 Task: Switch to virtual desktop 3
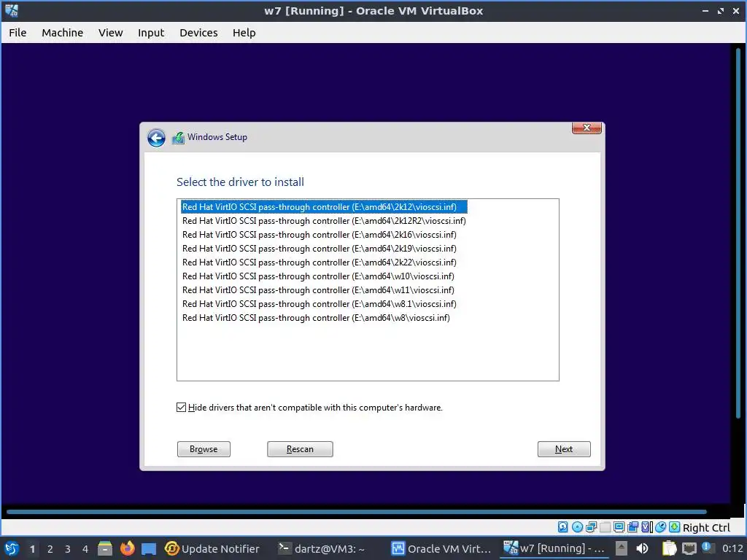click(68, 549)
